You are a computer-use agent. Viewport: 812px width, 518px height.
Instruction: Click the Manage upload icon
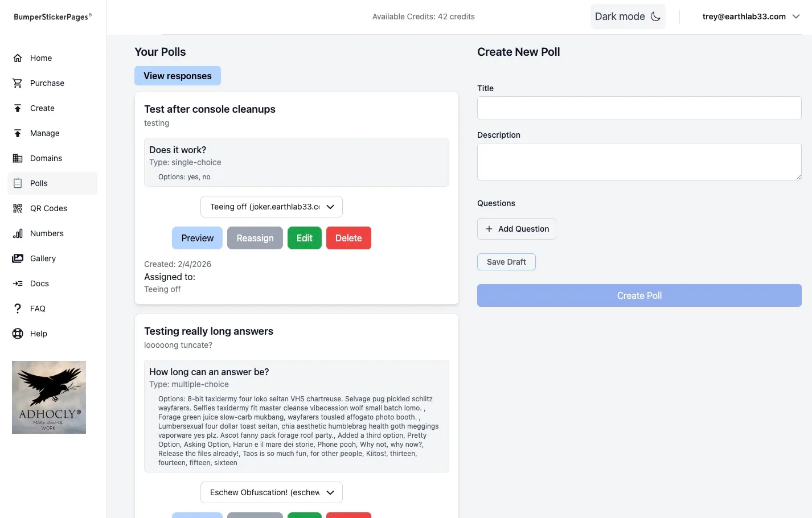tap(18, 133)
